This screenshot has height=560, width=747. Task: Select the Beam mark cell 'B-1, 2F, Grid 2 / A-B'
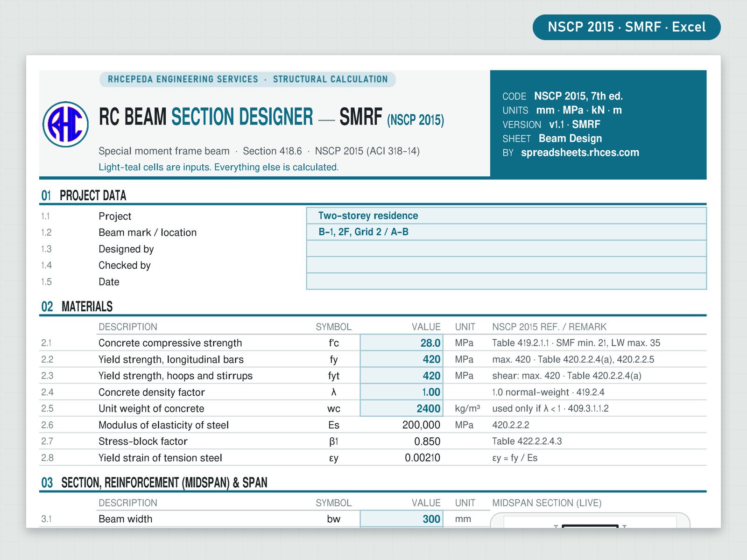[507, 232]
